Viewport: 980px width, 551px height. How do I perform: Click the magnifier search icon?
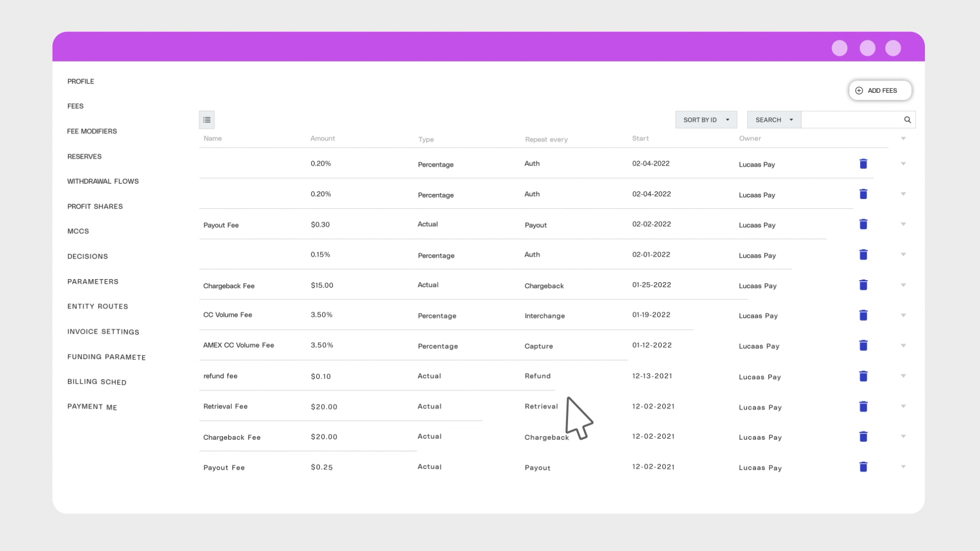click(x=908, y=120)
